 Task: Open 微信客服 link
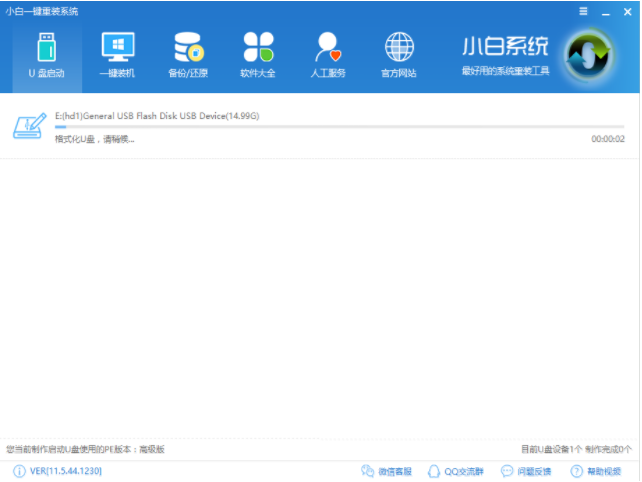click(x=395, y=471)
